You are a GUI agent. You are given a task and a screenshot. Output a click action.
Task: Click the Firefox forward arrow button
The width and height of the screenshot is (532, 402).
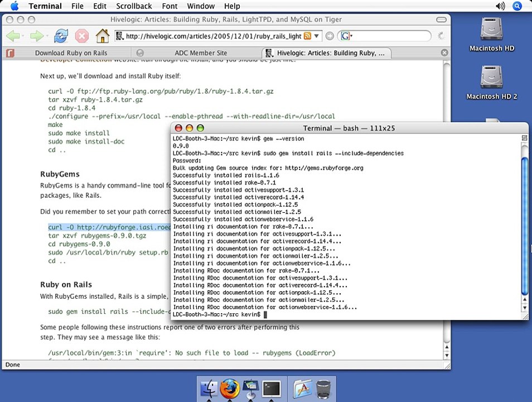tap(36, 36)
